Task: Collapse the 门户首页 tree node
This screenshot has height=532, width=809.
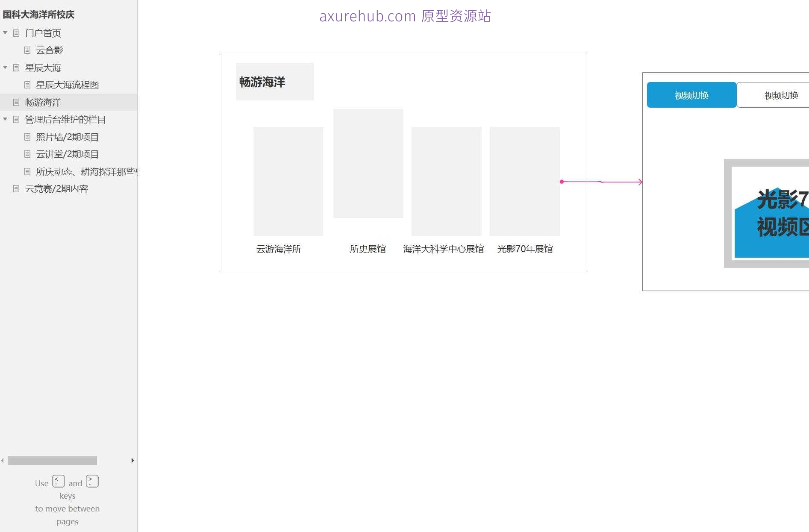Action: [x=5, y=33]
